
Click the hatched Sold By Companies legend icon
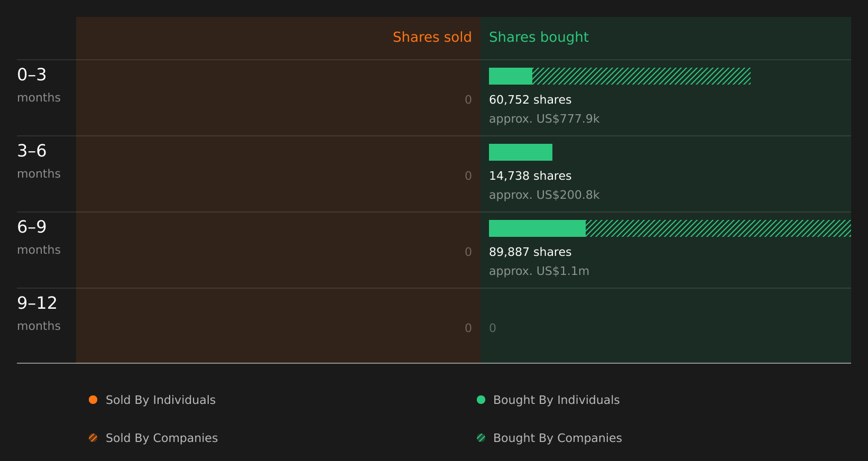(x=93, y=438)
